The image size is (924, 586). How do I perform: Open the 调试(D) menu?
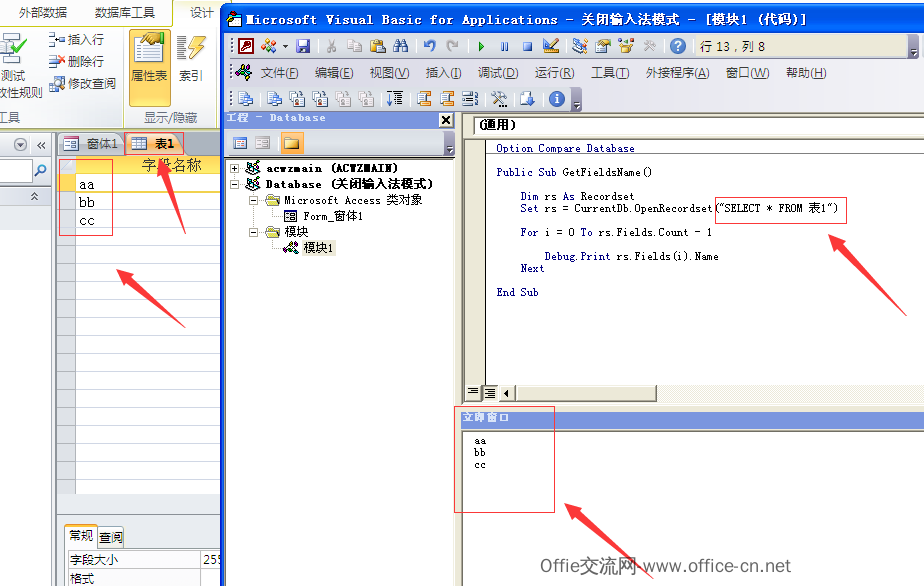498,73
